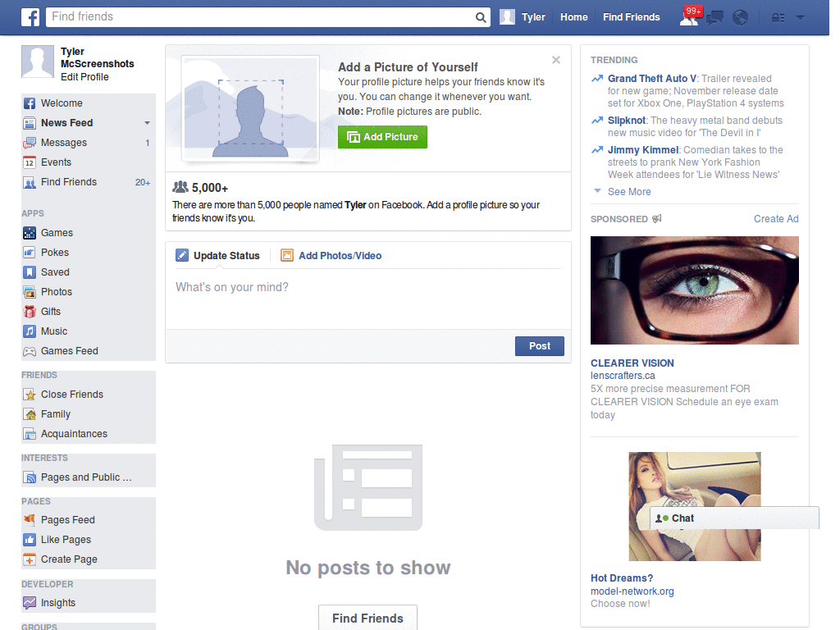
Task: Click the Pages Feed icon
Action: (30, 519)
